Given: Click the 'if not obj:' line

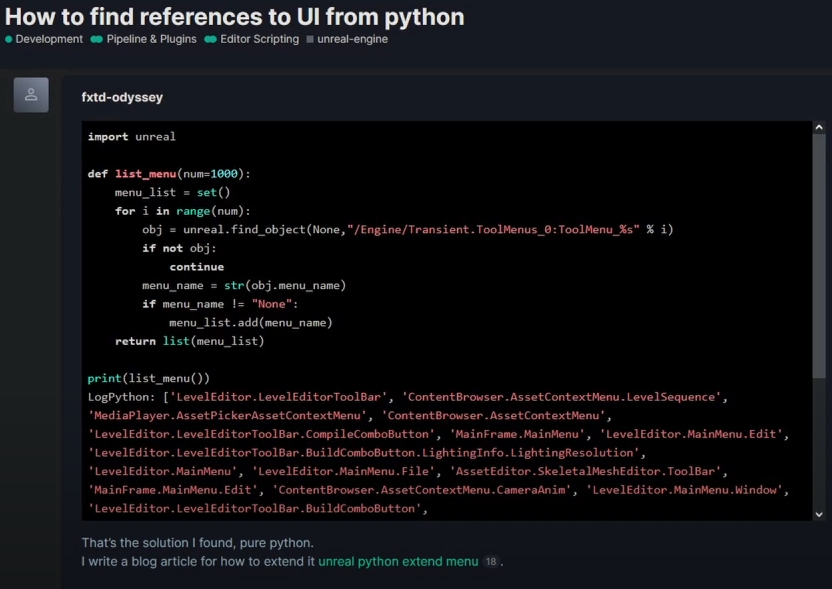Looking at the screenshot, I should click(179, 248).
